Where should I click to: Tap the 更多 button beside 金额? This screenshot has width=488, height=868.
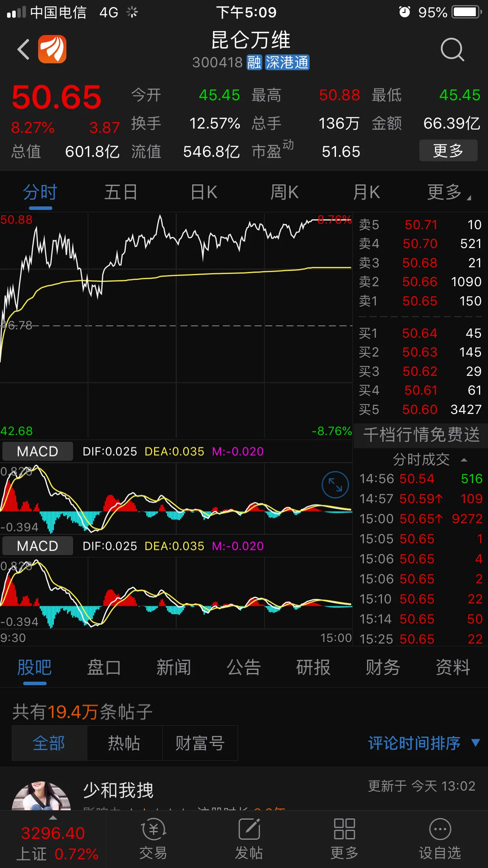point(448,151)
